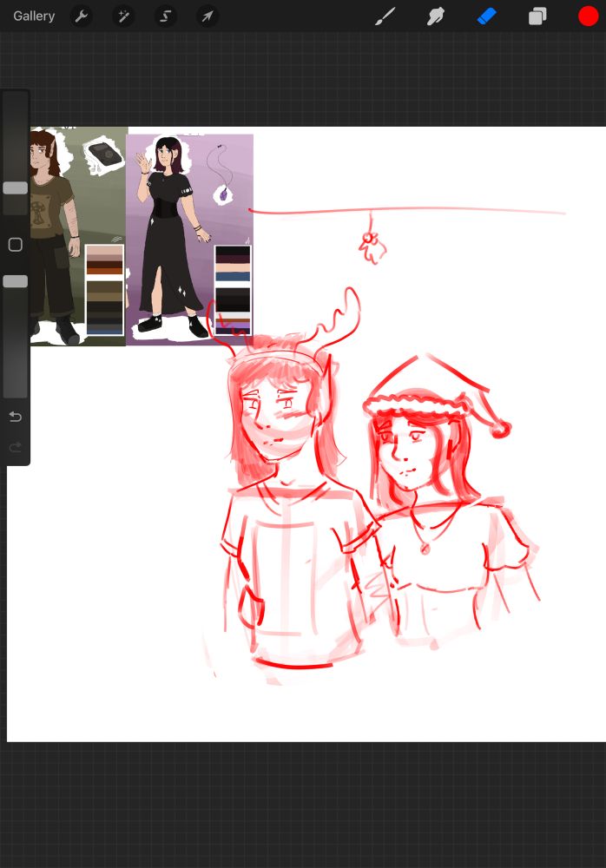Activate the Transform arrow tool

[207, 16]
